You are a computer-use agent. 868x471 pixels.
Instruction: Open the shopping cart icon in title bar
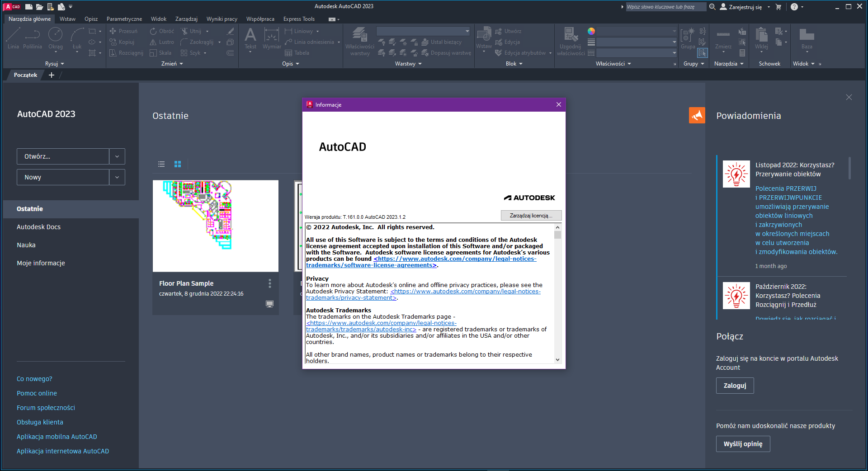778,7
